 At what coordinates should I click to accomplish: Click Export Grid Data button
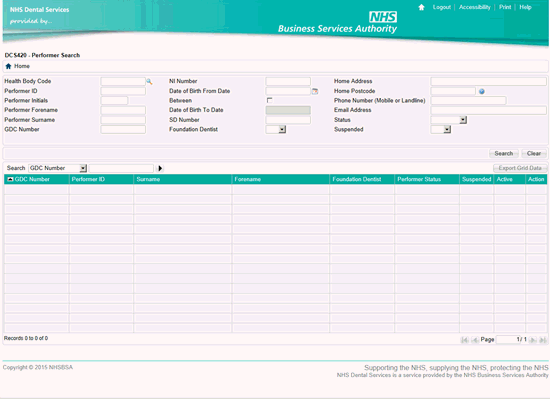point(520,168)
